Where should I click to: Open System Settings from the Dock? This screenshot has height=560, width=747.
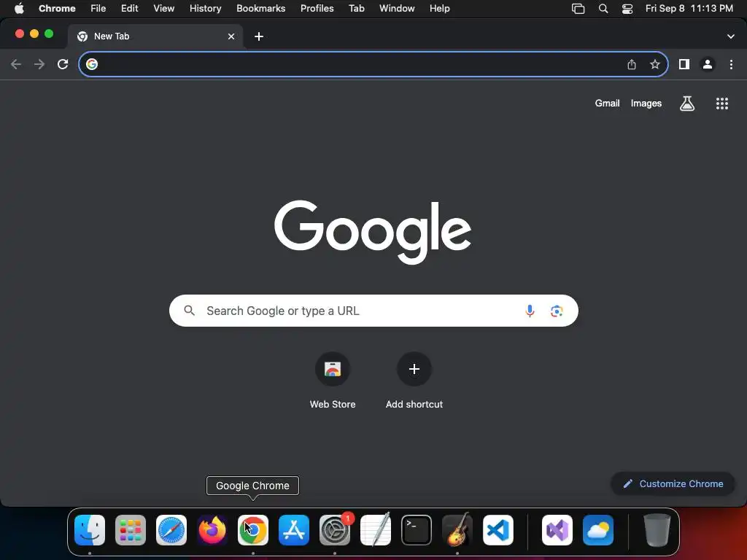click(x=334, y=530)
